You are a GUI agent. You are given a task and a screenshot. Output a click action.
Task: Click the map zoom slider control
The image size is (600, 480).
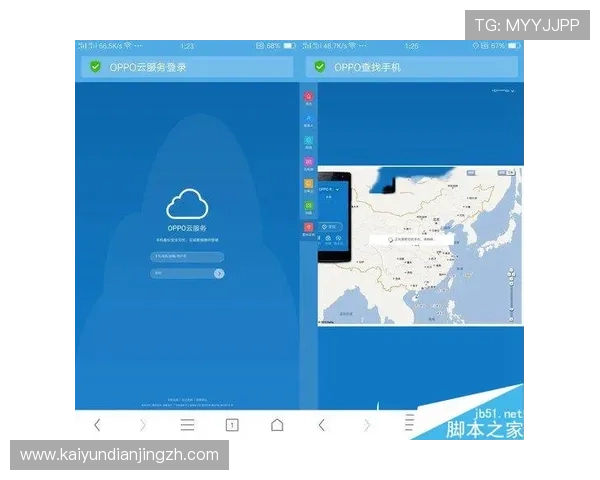pos(511,293)
